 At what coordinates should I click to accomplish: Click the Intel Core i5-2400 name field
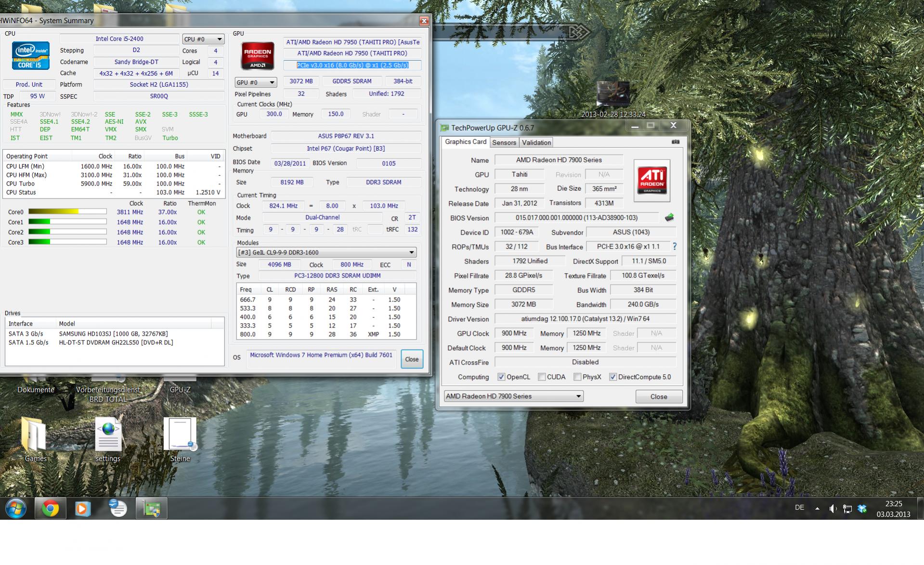[x=119, y=39]
